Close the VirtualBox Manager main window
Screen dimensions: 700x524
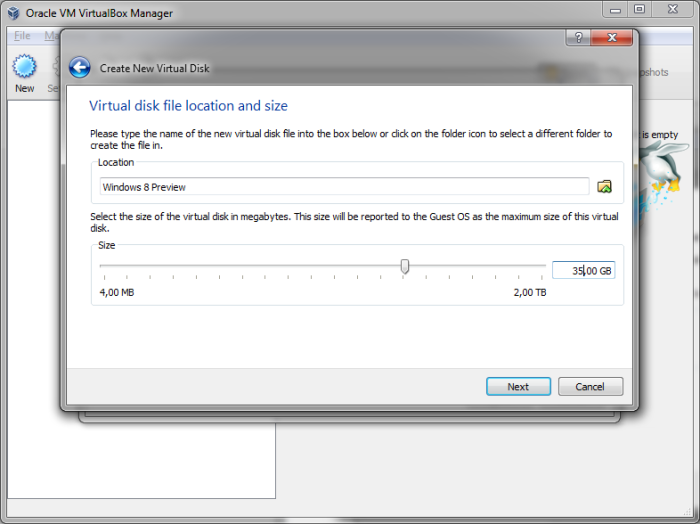coord(673,10)
